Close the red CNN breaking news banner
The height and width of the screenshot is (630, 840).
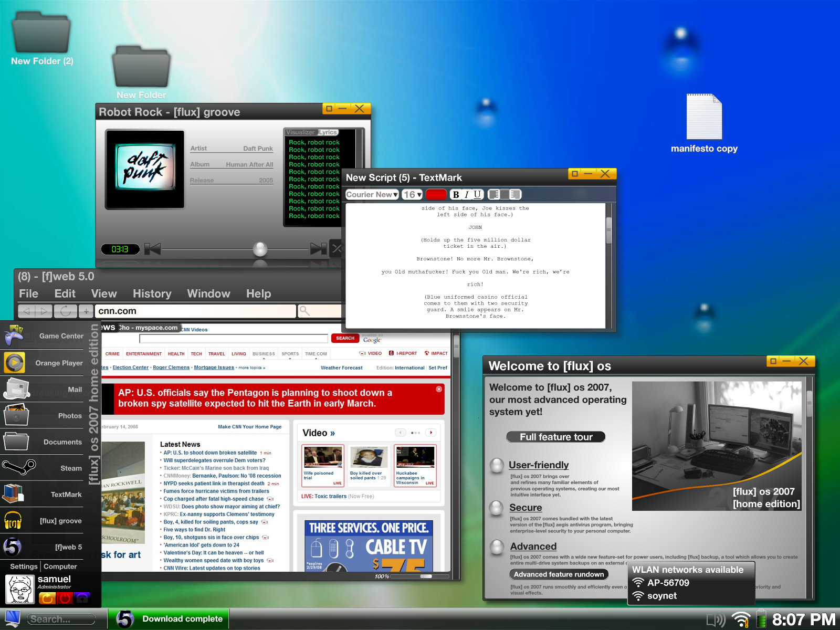pos(439,389)
